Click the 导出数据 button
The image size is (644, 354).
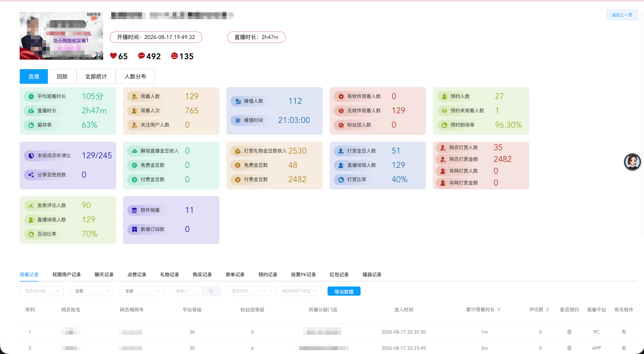[x=344, y=291]
